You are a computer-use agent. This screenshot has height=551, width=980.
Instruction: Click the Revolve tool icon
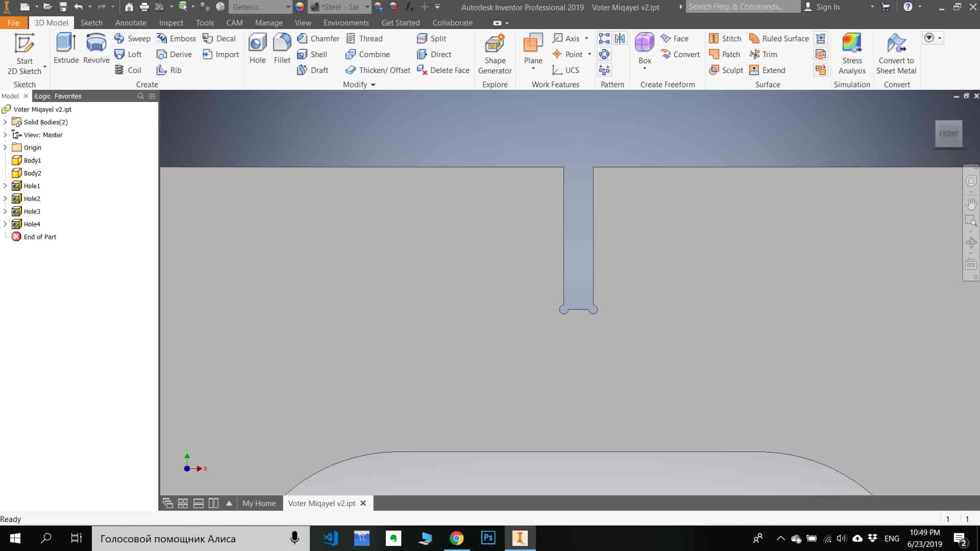click(x=96, y=43)
